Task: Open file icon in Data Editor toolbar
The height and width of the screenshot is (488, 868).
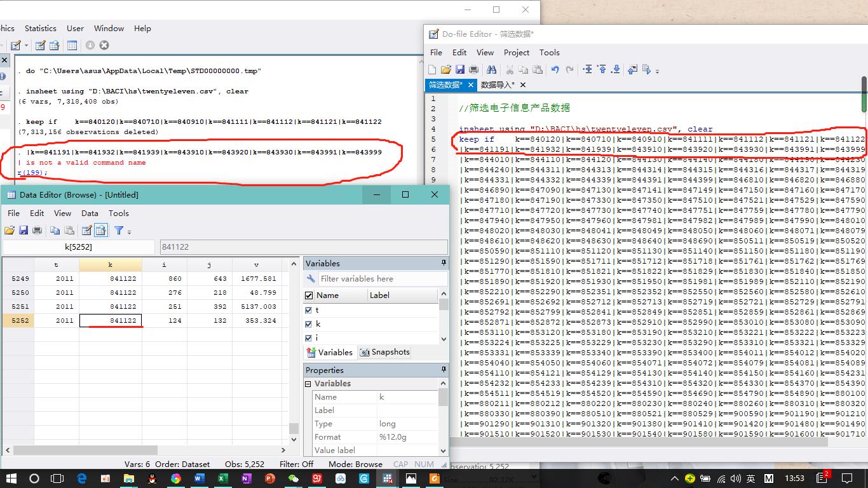Action: click(10, 230)
